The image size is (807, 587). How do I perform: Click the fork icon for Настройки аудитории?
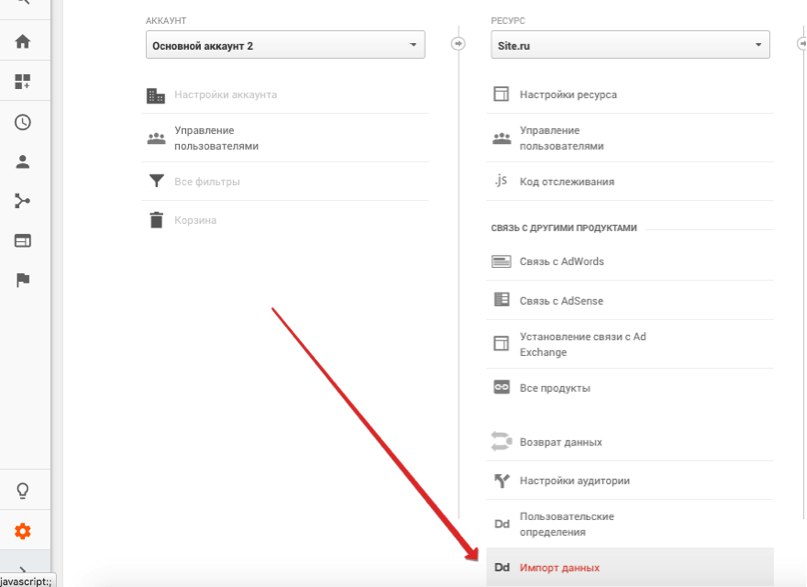(502, 481)
